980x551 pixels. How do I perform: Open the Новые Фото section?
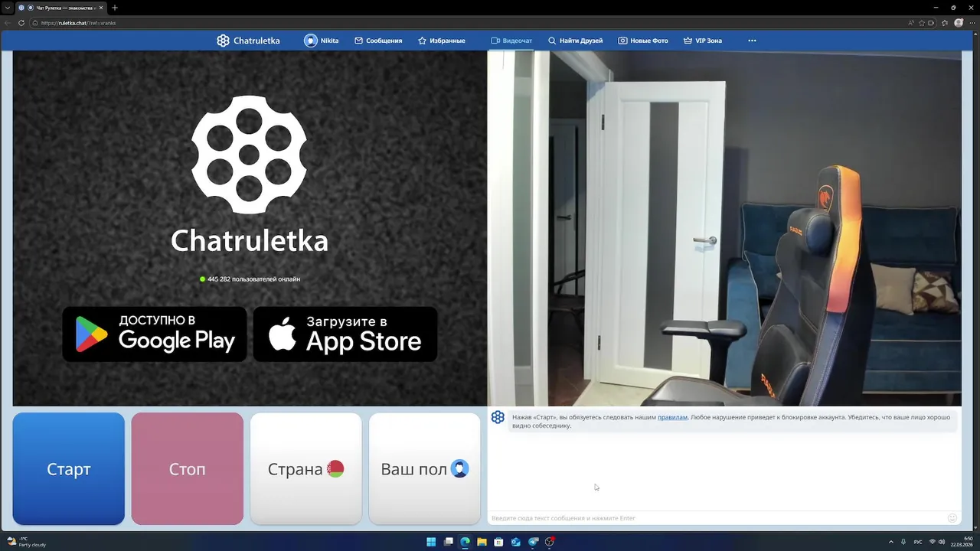pyautogui.click(x=643, y=41)
